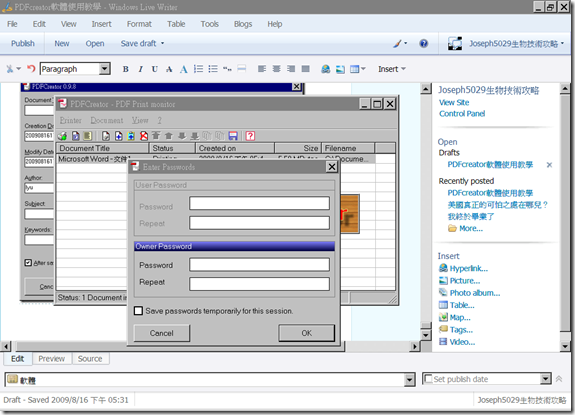Click Photo album... in Insert sidebar
575x415 pixels.
[x=475, y=293]
